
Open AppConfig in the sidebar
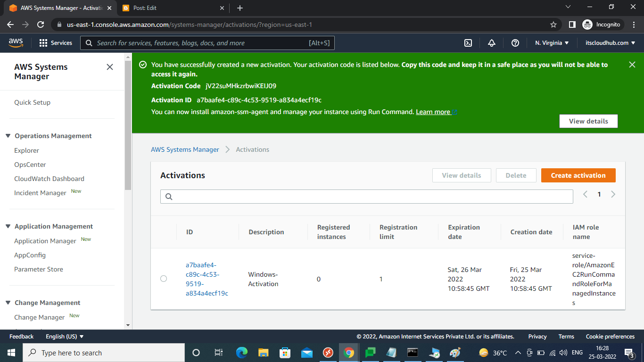click(30, 255)
